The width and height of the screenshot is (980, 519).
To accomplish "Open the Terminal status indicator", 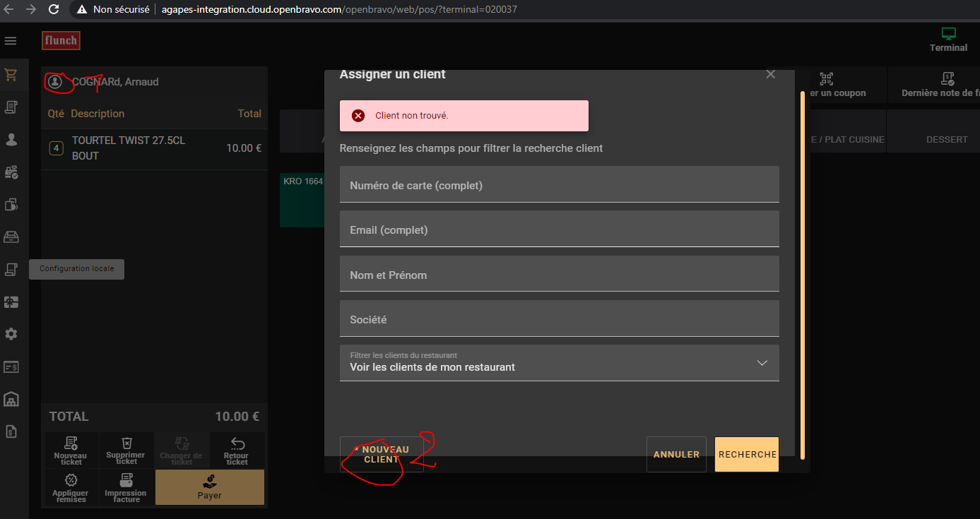I will (x=948, y=40).
